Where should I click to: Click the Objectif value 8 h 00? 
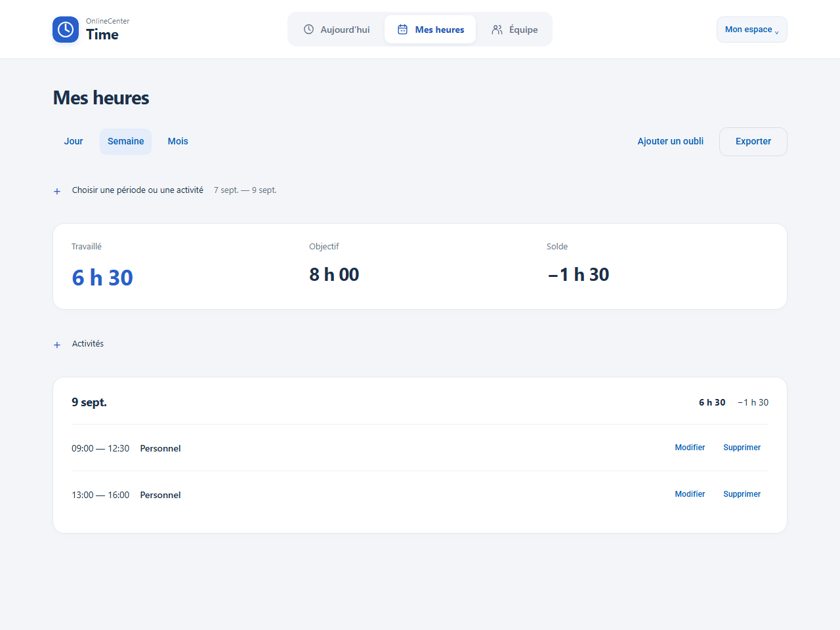click(x=334, y=274)
